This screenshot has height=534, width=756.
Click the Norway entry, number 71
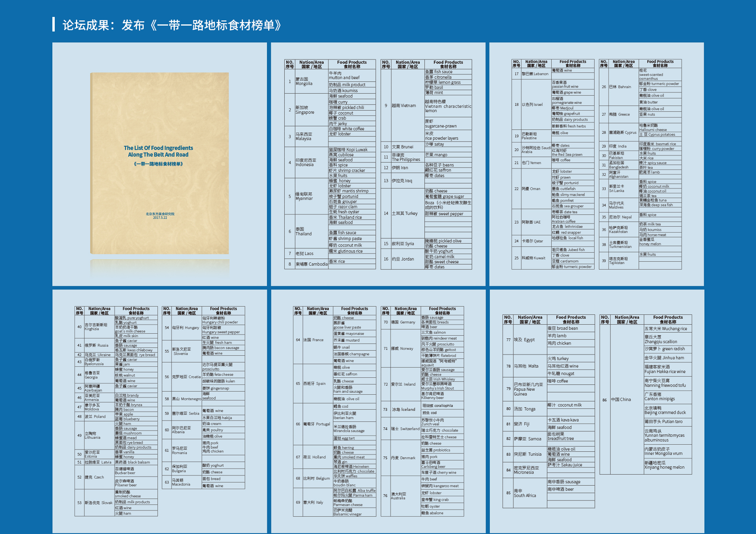point(402,349)
